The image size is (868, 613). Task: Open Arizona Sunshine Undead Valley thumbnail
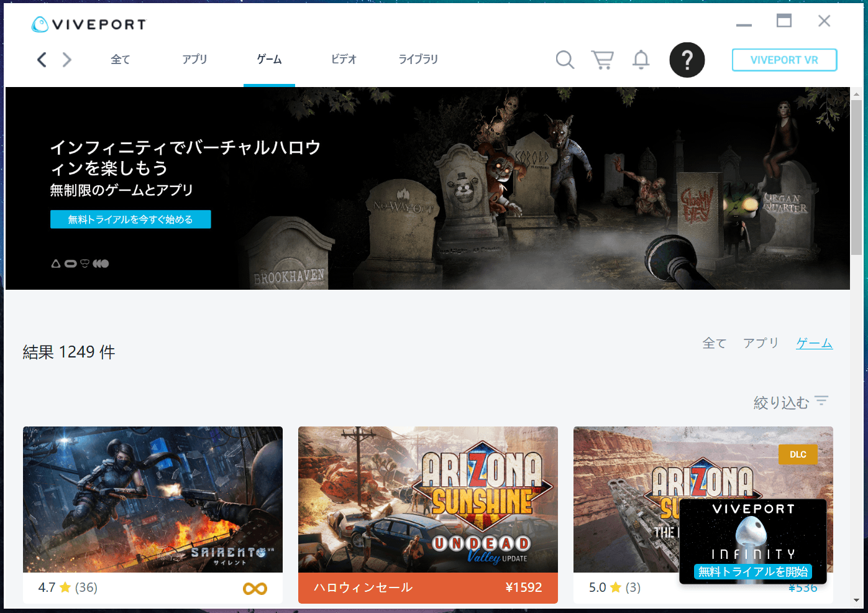tap(428, 499)
